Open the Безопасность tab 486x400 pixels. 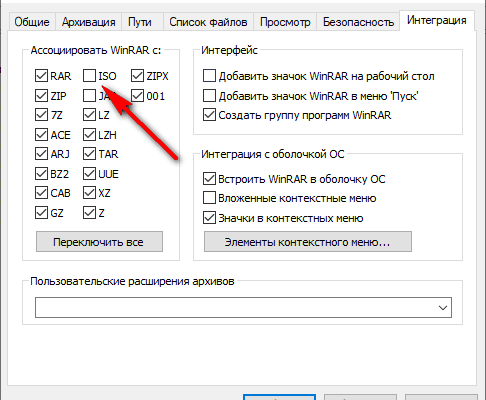tap(358, 22)
